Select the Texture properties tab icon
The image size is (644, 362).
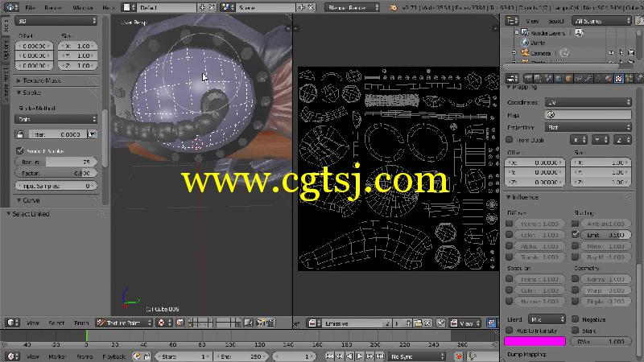618,78
